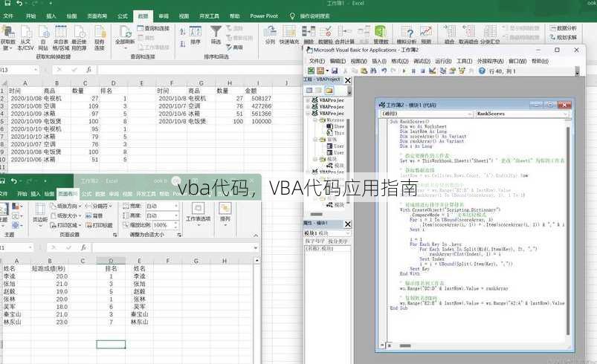This screenshot has width=597, height=364.
Task: Click the Run Sub play icon in the VBA toolbar
Action: [404, 71]
